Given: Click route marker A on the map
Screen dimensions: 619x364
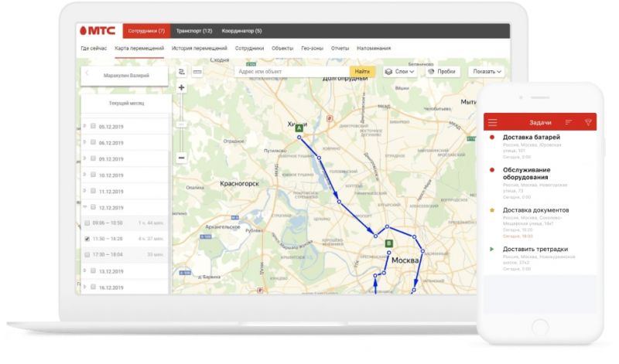Looking at the screenshot, I should click(x=299, y=127).
